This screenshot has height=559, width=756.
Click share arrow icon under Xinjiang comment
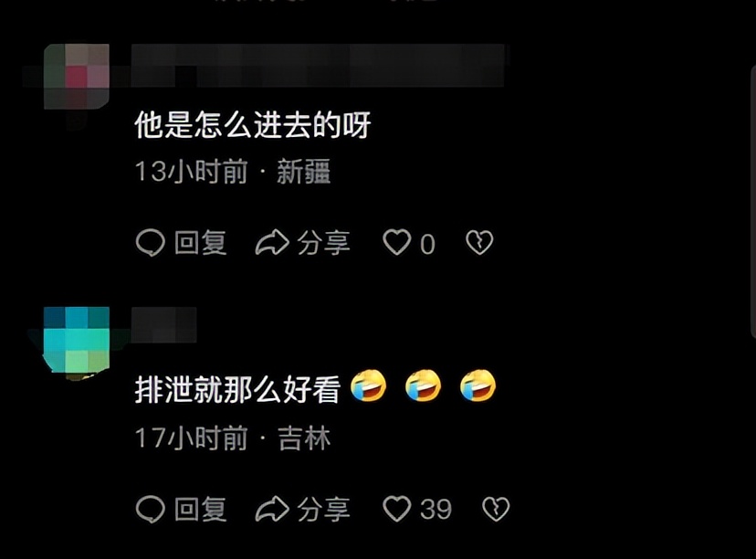pyautogui.click(x=272, y=242)
